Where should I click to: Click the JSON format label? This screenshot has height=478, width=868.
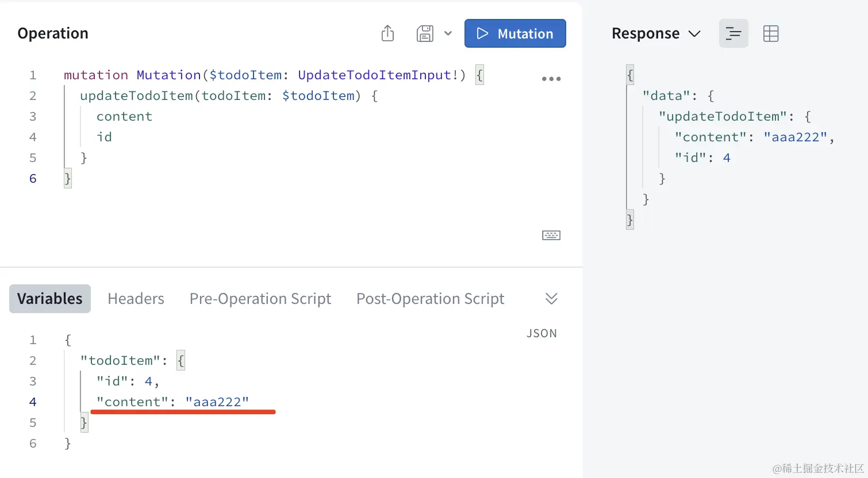541,333
